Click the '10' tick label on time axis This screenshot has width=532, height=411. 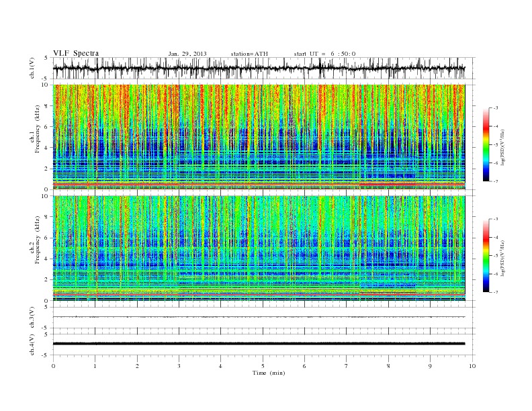pos(472,366)
